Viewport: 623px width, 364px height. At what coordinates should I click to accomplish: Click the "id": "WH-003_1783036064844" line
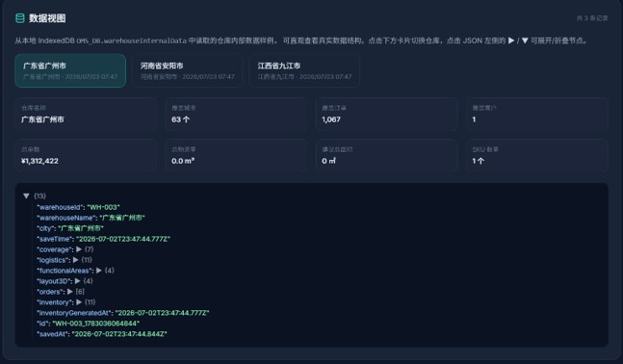point(88,324)
